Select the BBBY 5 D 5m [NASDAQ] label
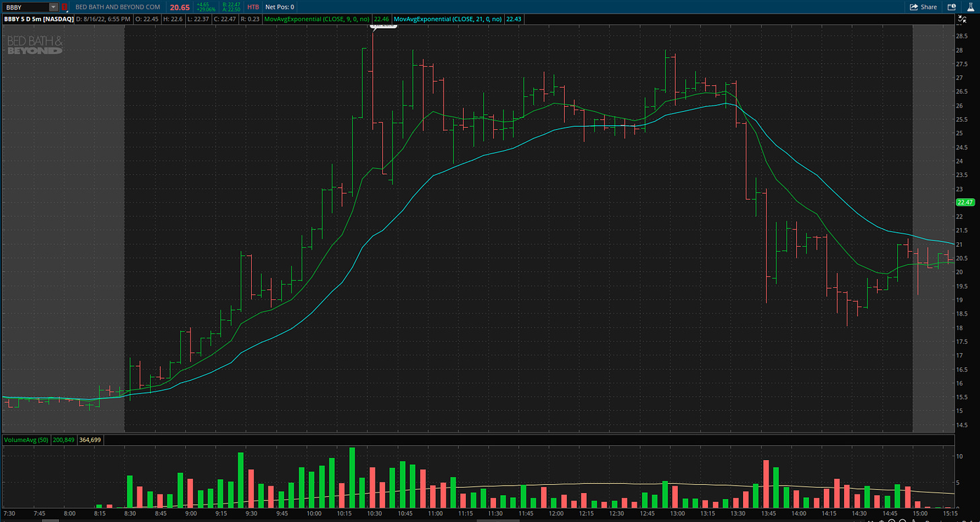Viewport: 980px width, 522px height. point(38,19)
